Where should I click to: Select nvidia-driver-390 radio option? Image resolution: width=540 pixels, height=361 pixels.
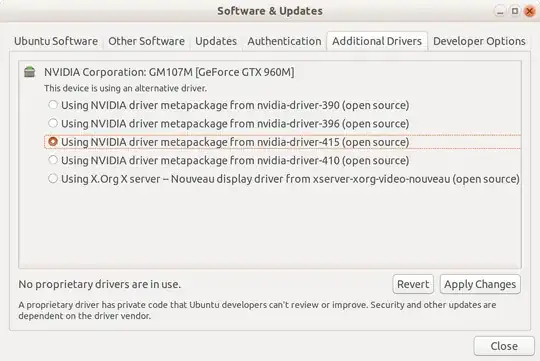coord(53,105)
